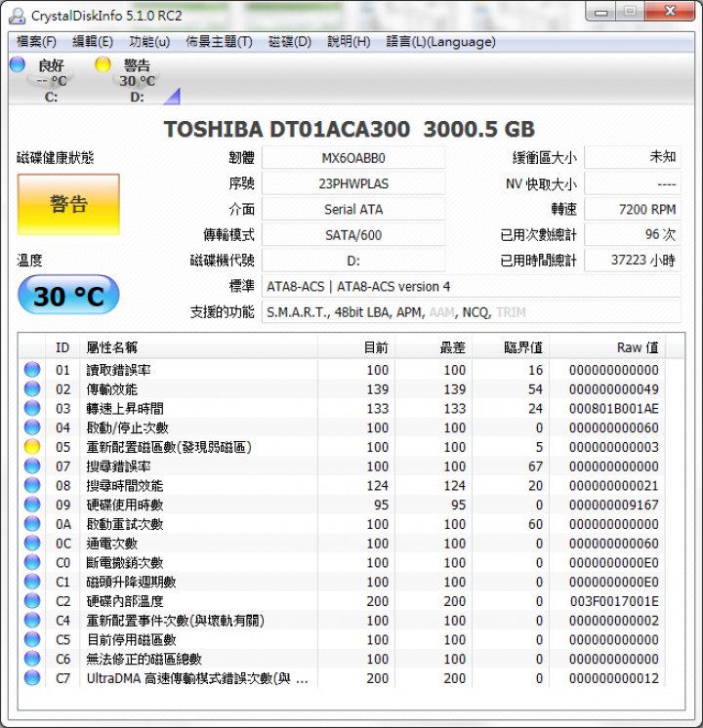Click the blue status dot for ID 08

click(32, 485)
